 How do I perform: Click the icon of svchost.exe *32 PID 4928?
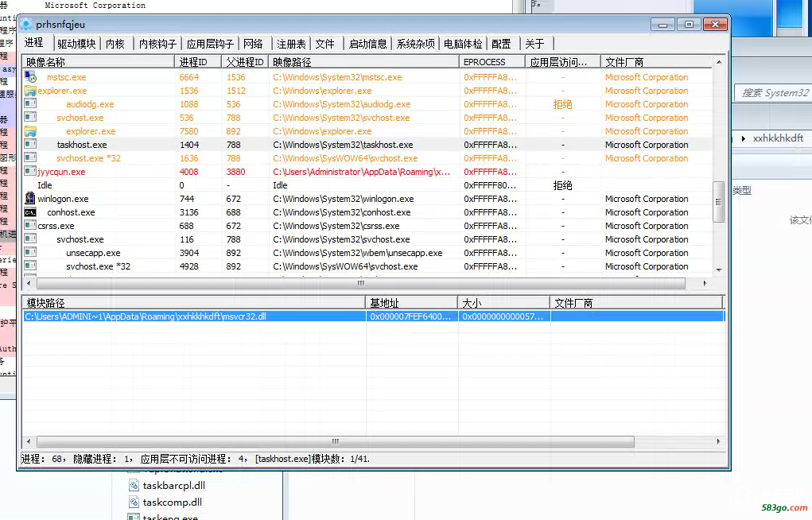(x=30, y=266)
